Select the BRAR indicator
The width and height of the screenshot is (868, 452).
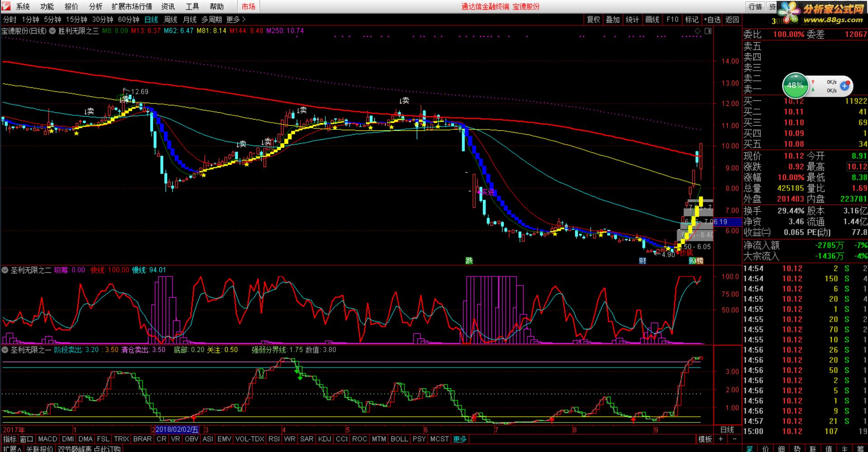click(142, 439)
